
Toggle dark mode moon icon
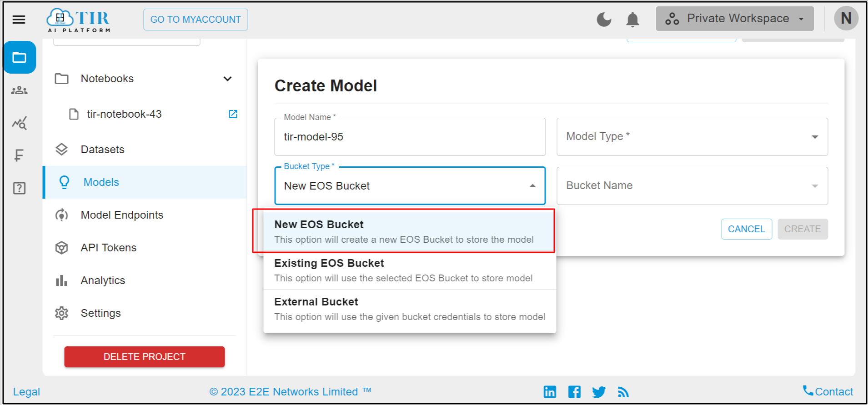604,20
